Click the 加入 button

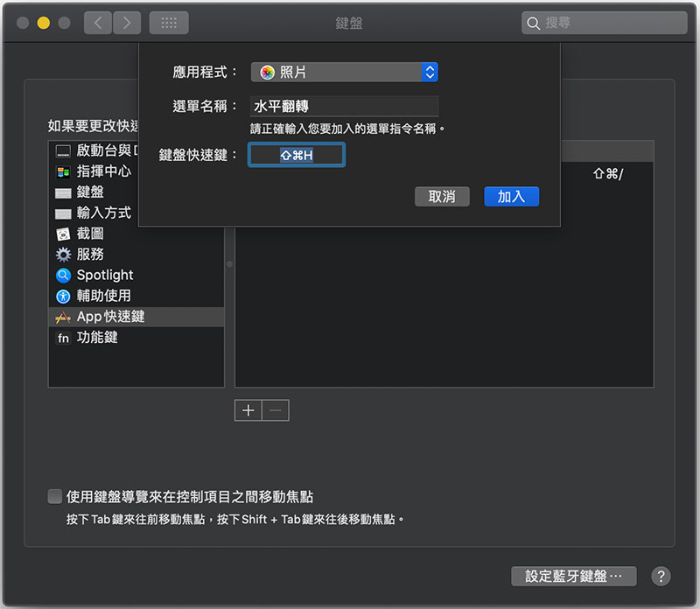(x=511, y=197)
